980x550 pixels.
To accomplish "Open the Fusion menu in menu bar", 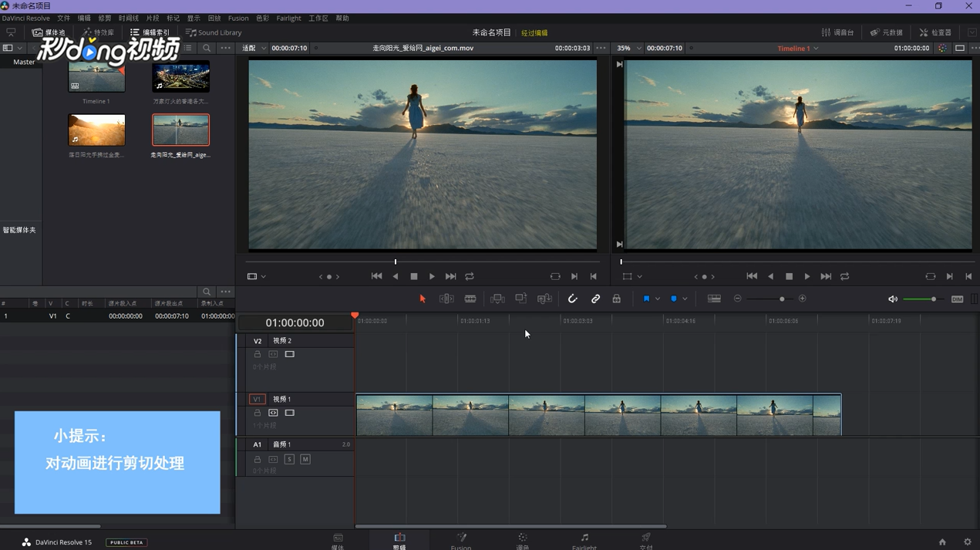I will coord(238,19).
